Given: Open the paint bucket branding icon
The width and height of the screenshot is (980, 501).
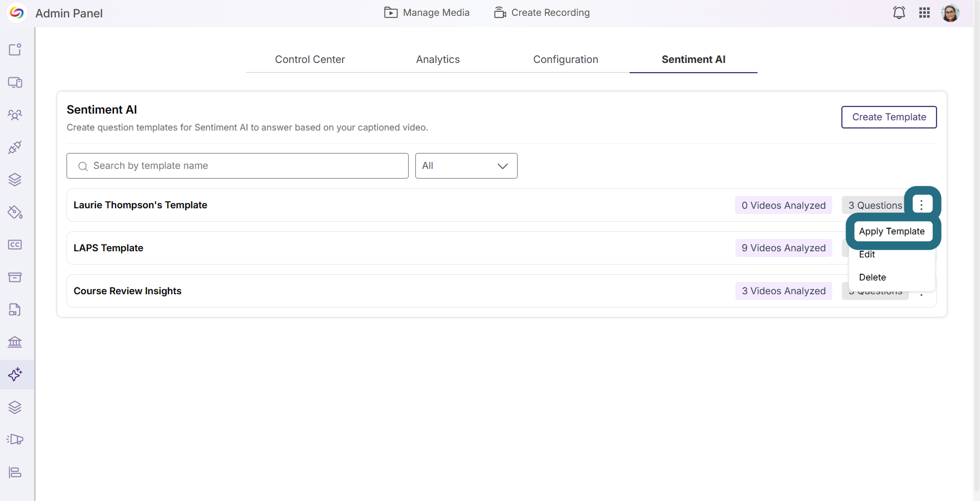Looking at the screenshot, I should (x=15, y=212).
